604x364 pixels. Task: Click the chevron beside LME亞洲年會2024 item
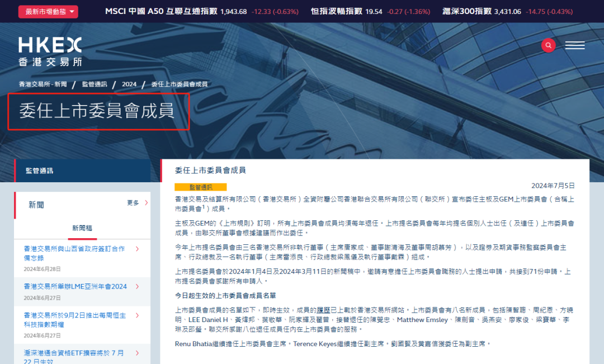coord(138,287)
